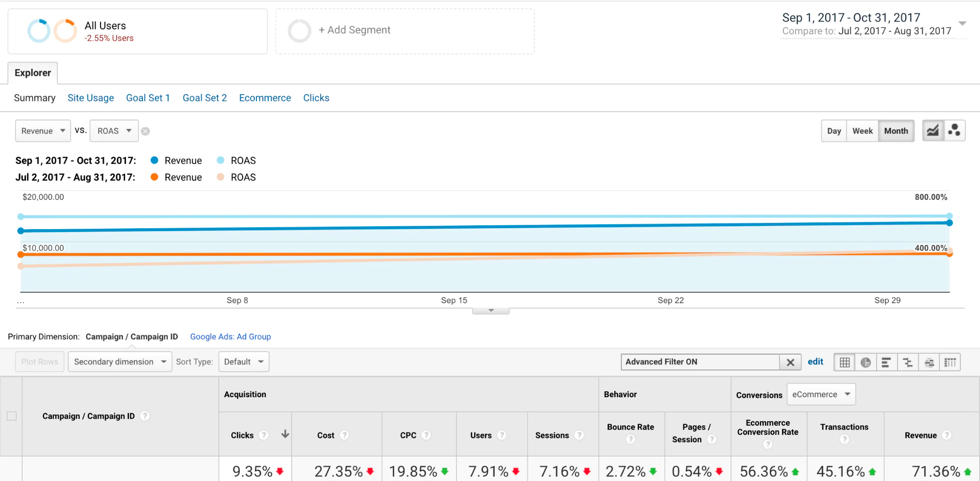Click the 27.35% Cost change value
The height and width of the screenshot is (481, 980).
[338, 471]
